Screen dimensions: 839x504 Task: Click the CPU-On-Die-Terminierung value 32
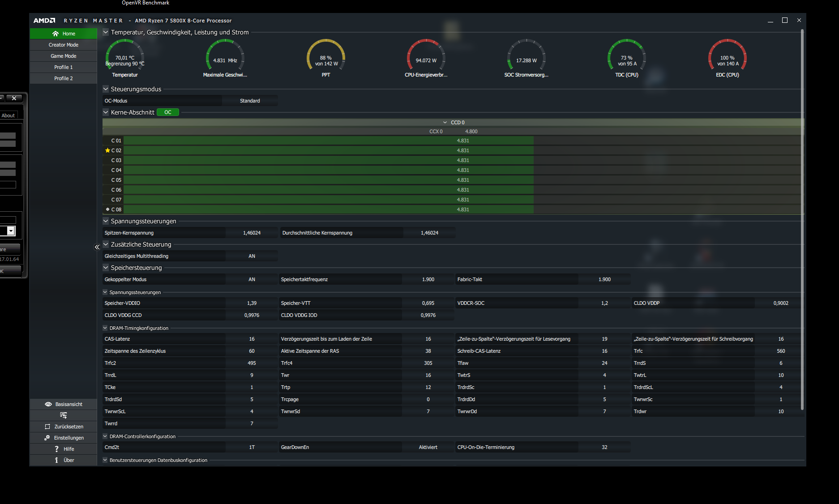click(x=604, y=447)
